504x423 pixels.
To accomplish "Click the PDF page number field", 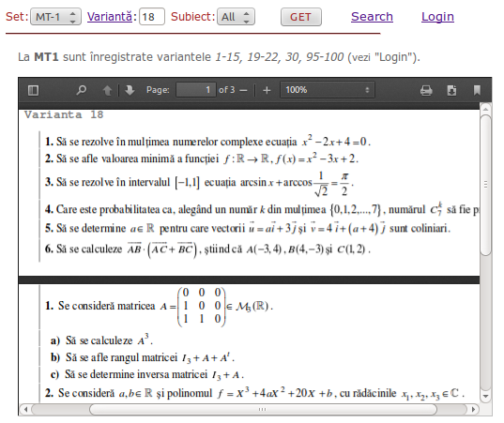I will pos(195,90).
